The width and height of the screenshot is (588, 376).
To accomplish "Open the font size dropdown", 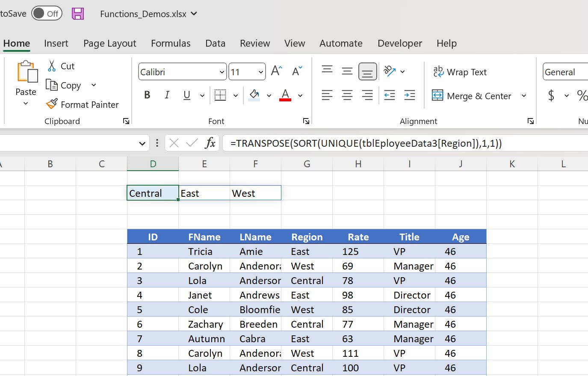I will (x=260, y=71).
